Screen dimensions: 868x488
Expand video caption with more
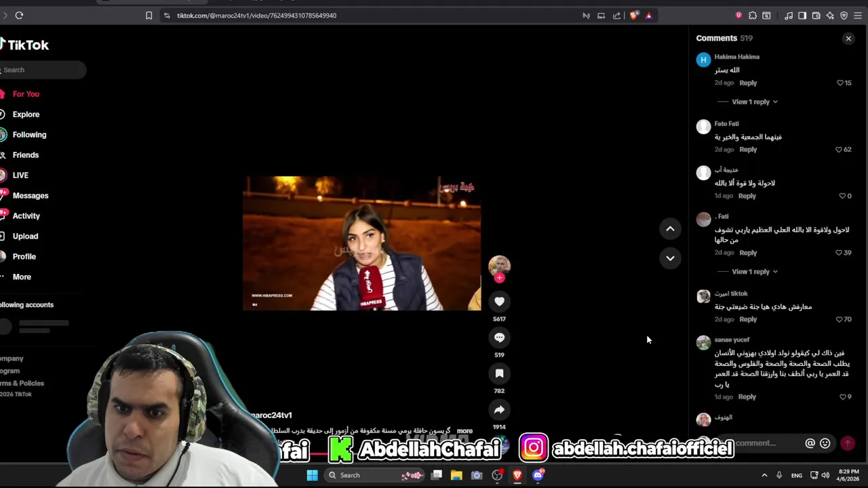point(465,431)
